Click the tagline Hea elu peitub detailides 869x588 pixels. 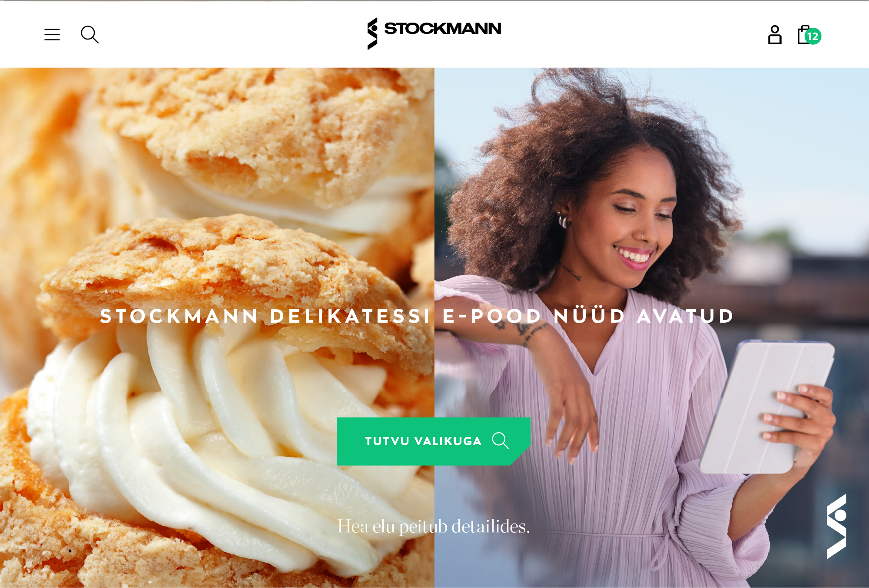point(434,526)
